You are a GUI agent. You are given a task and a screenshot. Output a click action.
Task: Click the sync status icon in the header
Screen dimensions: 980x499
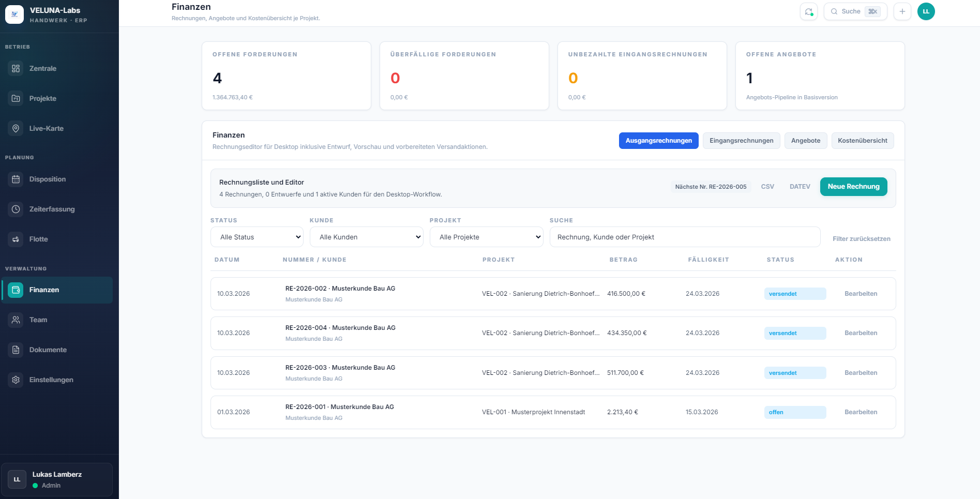tap(808, 11)
